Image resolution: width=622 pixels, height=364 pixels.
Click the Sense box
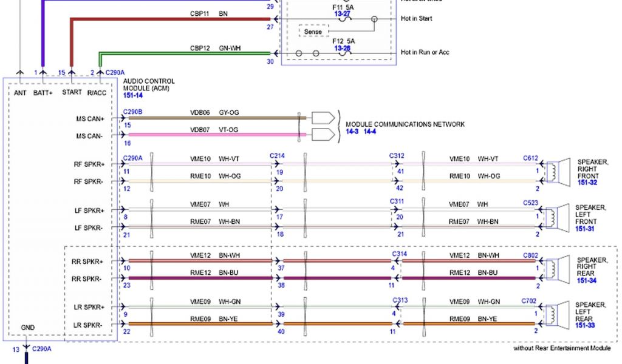tap(313, 32)
